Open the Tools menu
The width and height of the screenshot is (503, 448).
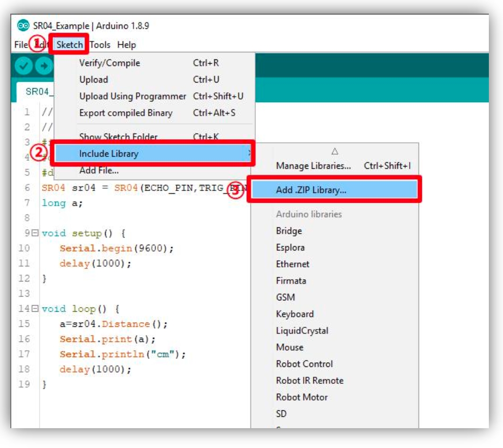pyautogui.click(x=100, y=45)
